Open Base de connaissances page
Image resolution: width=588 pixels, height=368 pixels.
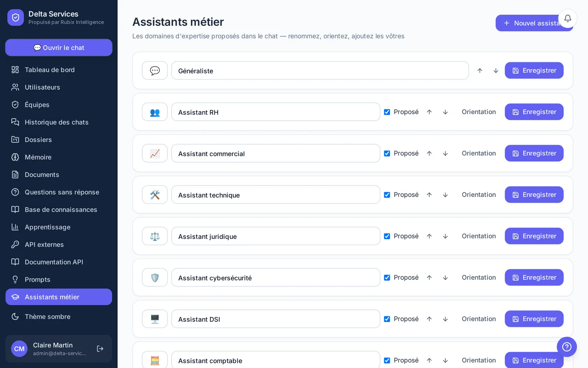(x=59, y=209)
